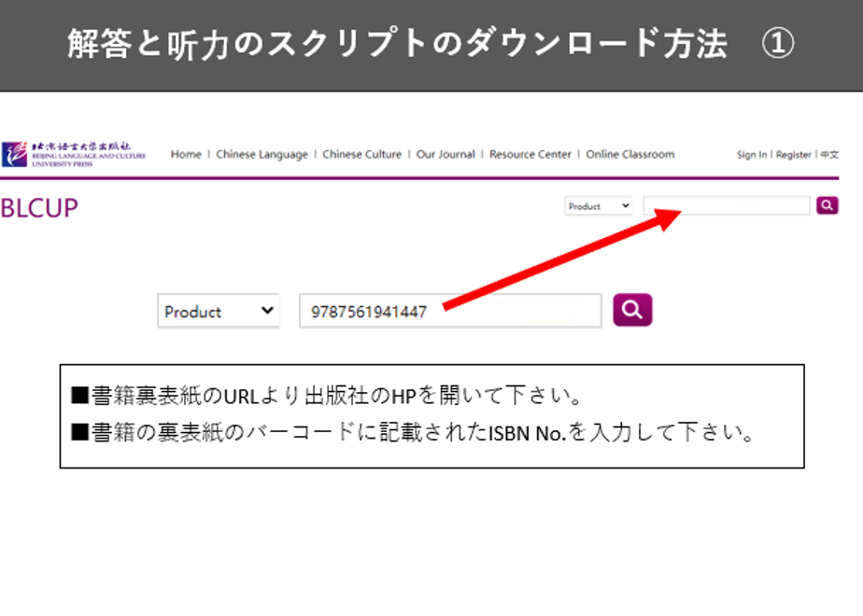Focus the small header search input field
The width and height of the screenshot is (863, 616).
727,205
